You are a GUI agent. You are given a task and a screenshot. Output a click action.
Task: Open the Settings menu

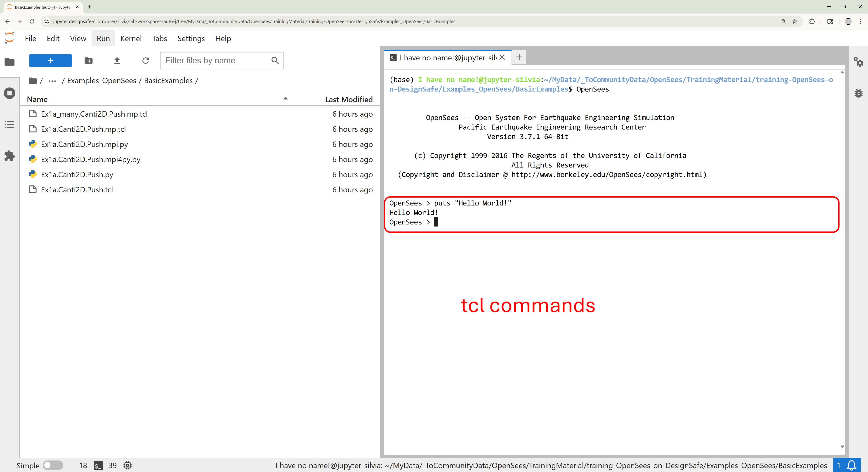click(x=191, y=38)
